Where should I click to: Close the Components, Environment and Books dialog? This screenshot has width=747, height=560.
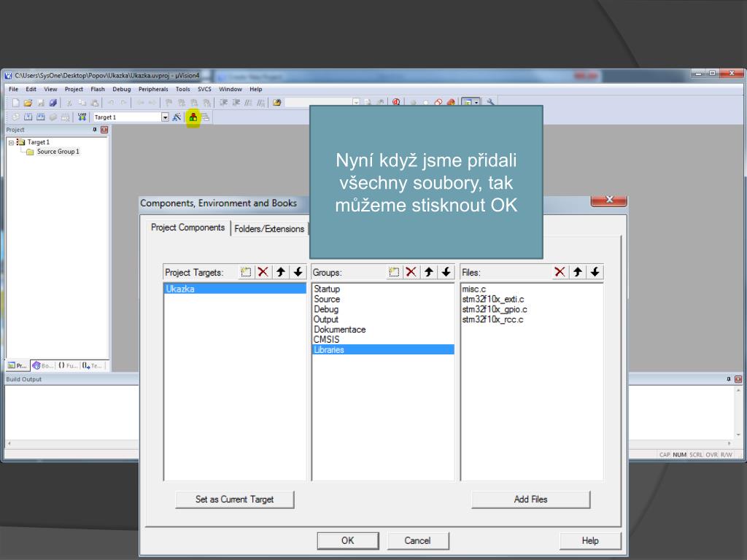pos(609,200)
